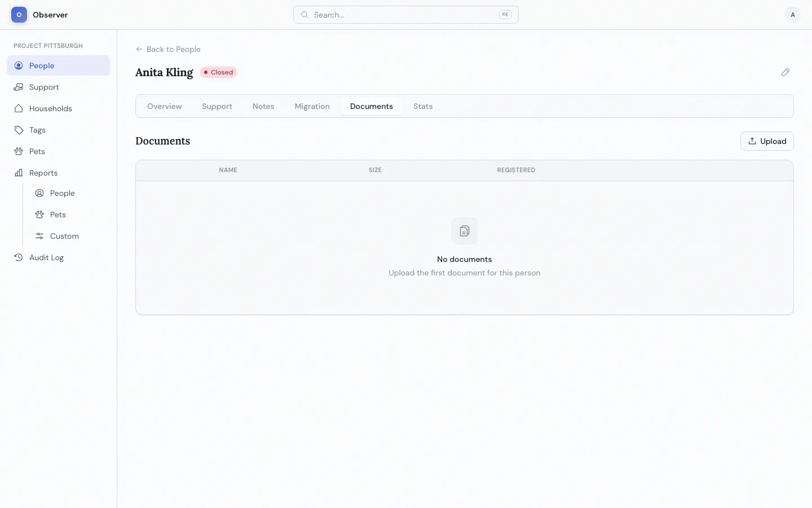
Task: Click the Observer app name
Action: pyautogui.click(x=50, y=15)
